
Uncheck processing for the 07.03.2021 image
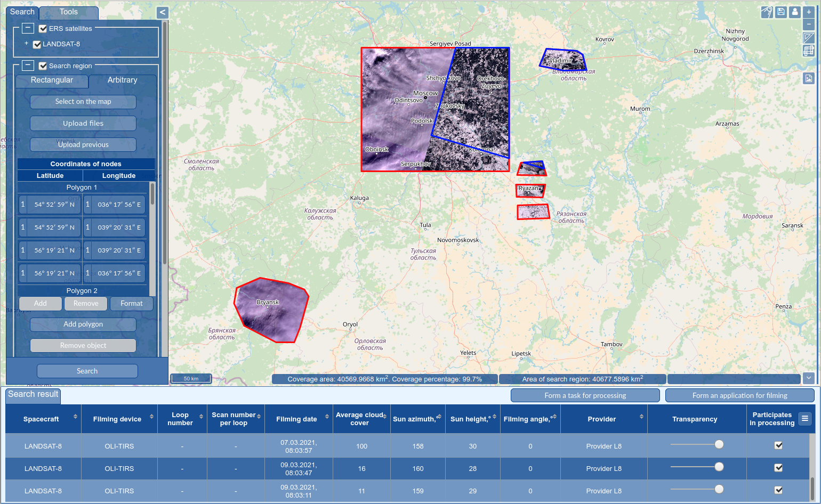[x=778, y=445]
